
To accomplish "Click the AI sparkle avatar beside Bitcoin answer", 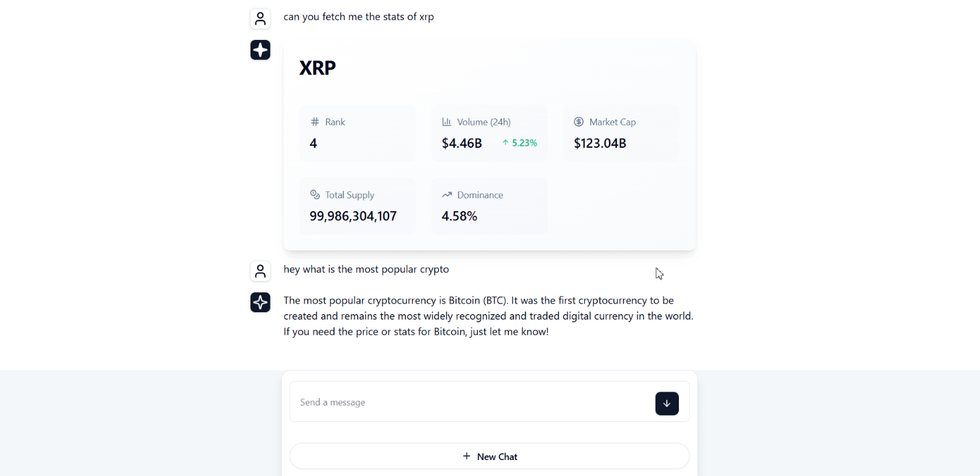I will [260, 302].
